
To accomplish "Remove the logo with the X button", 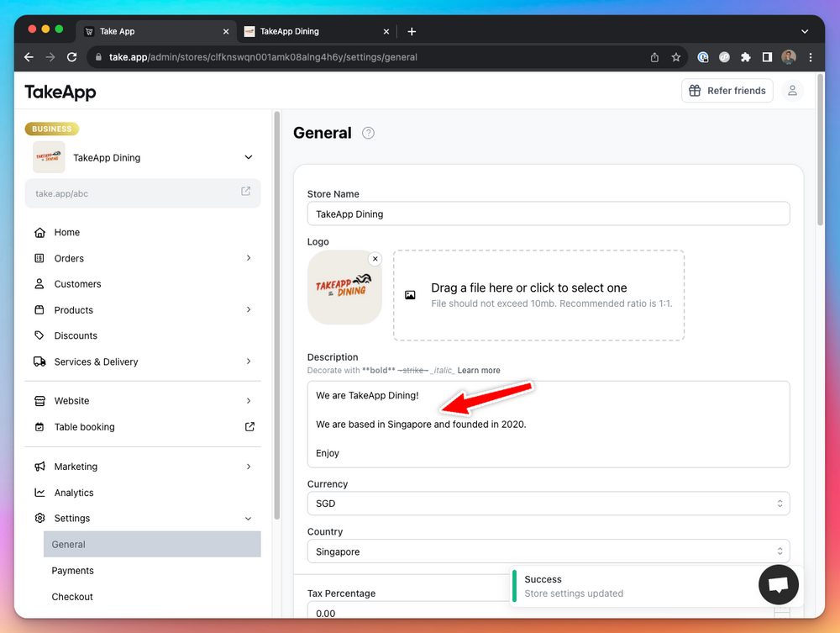I will (375, 259).
